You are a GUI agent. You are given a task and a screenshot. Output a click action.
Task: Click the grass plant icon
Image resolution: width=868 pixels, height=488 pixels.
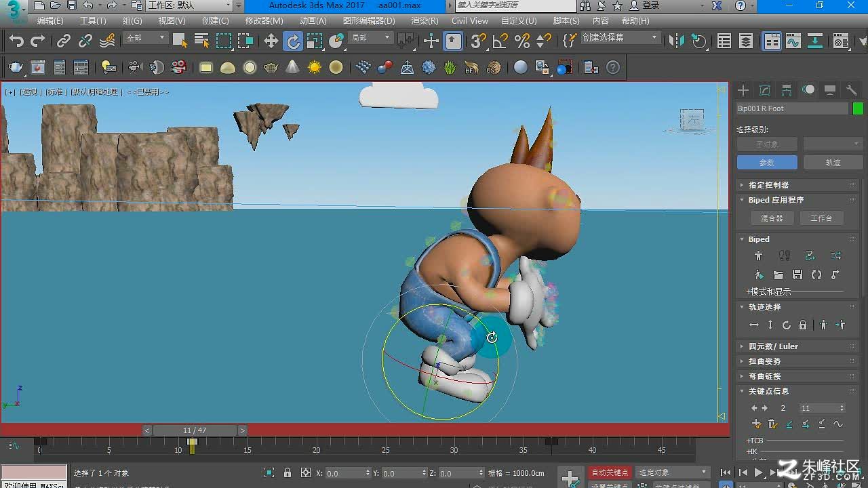(x=450, y=67)
